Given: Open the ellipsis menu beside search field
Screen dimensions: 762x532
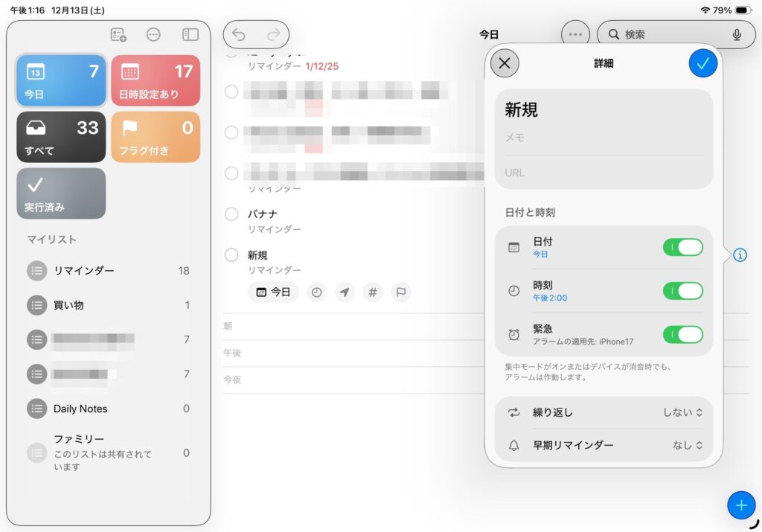Looking at the screenshot, I should pyautogui.click(x=575, y=34).
